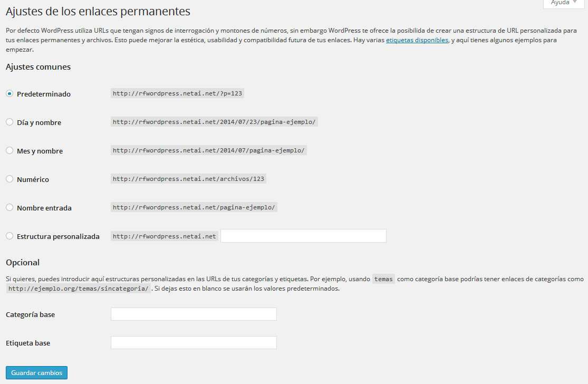Click the Guardar cambios button
The height and width of the screenshot is (384, 588).
click(x=36, y=372)
